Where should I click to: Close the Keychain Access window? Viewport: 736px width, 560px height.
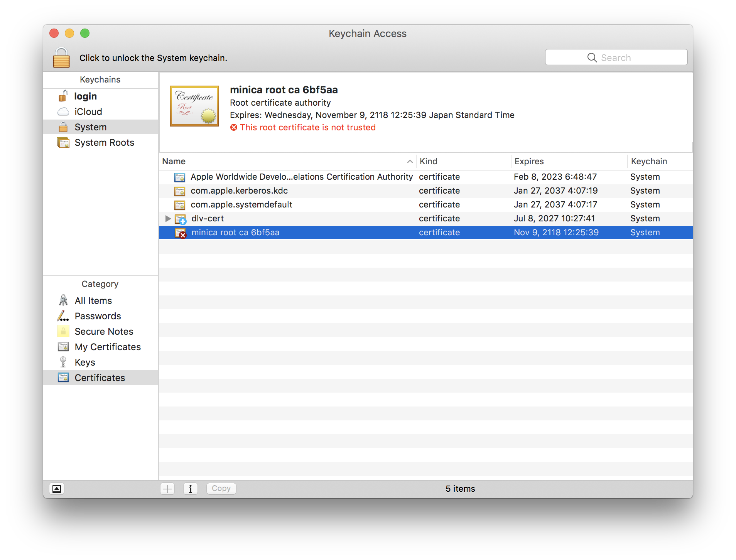(x=54, y=34)
